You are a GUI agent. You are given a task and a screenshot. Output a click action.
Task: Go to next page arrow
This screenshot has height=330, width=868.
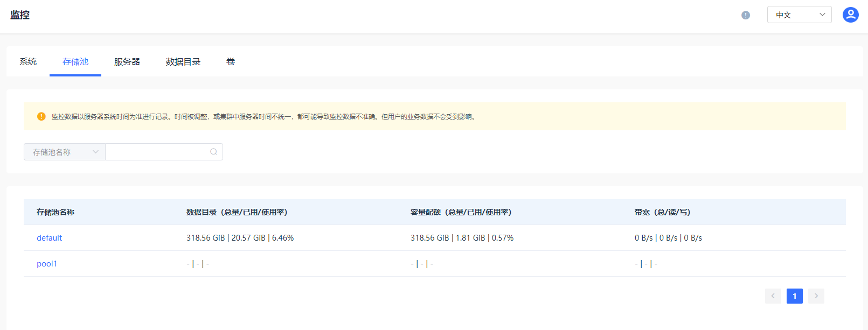pyautogui.click(x=816, y=296)
